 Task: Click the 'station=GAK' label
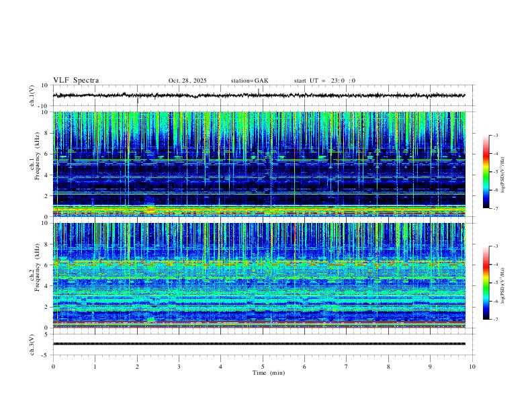coord(249,81)
